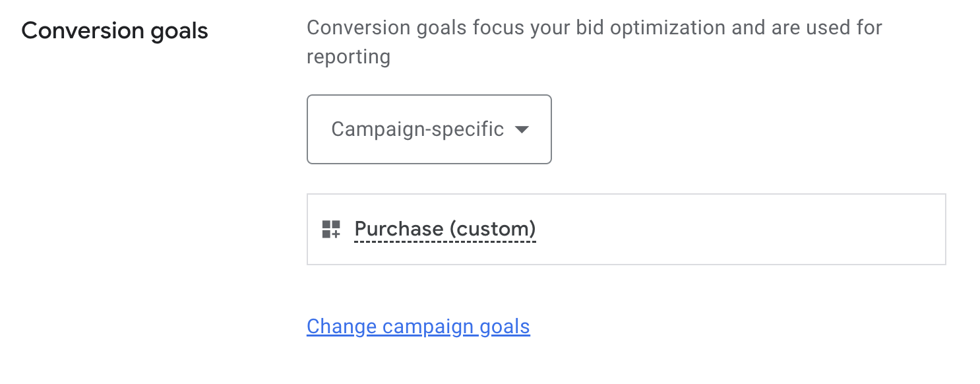Image resolution: width=980 pixels, height=384 pixels.
Task: Click the 'Campaign-specific' label text
Action: pyautogui.click(x=417, y=129)
